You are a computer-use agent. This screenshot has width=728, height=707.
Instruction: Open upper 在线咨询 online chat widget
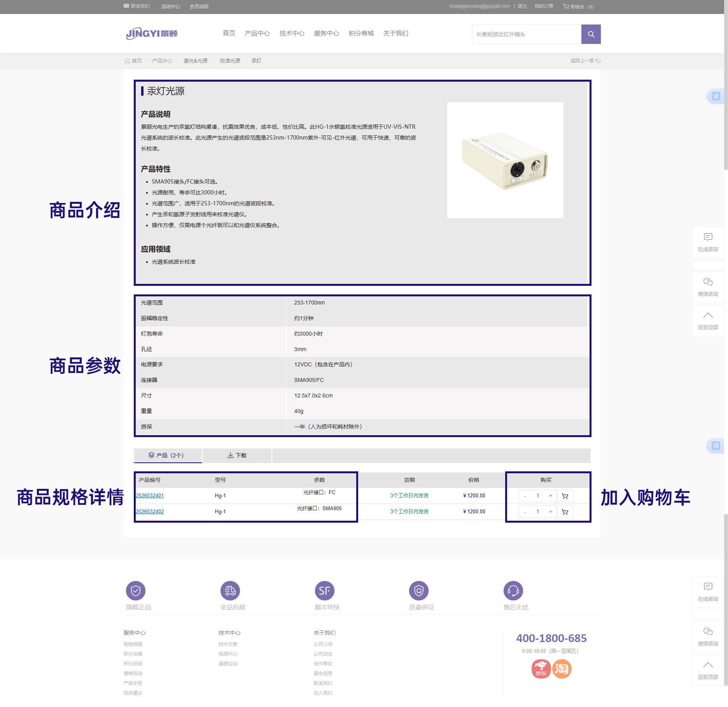point(708,242)
